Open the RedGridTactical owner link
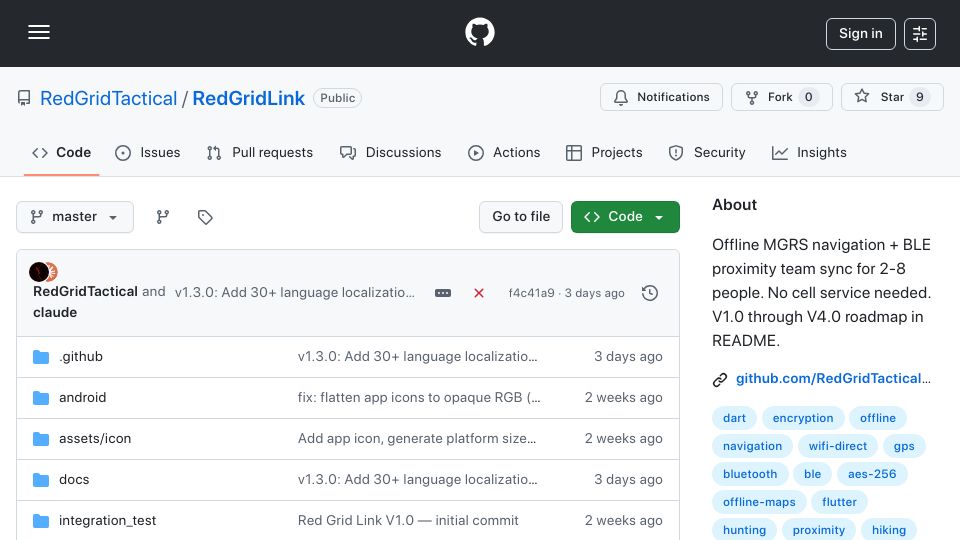The image size is (960, 540). (108, 98)
